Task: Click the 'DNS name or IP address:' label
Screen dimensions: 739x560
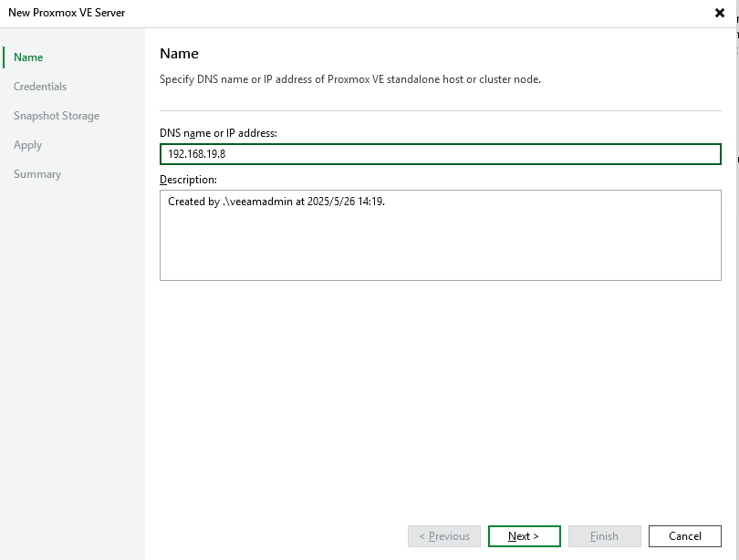Action: (x=218, y=133)
